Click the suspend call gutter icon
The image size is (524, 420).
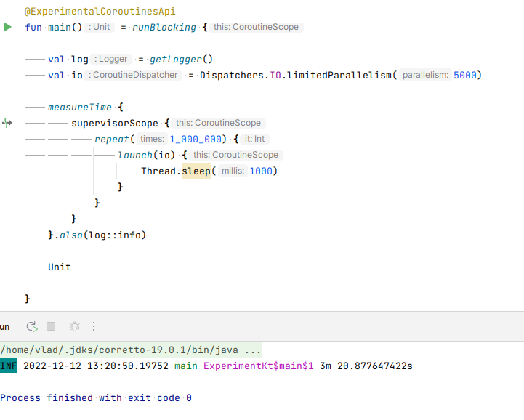click(x=7, y=123)
